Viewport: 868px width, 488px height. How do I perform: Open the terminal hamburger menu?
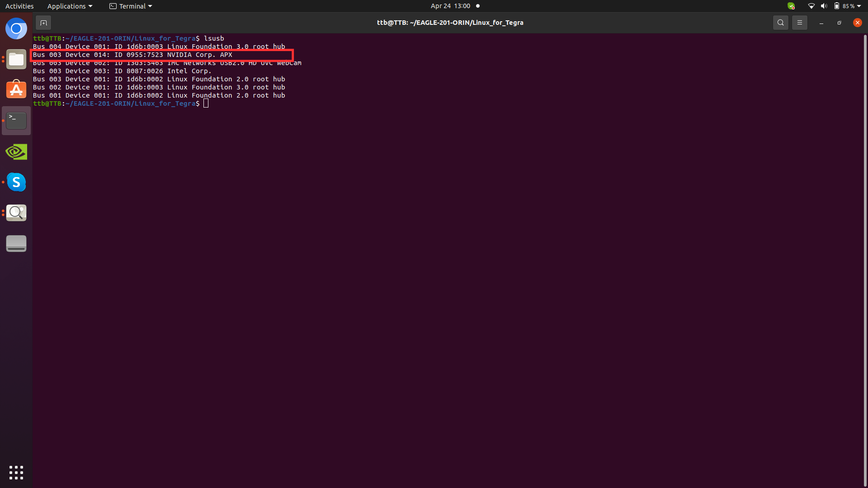[799, 23]
